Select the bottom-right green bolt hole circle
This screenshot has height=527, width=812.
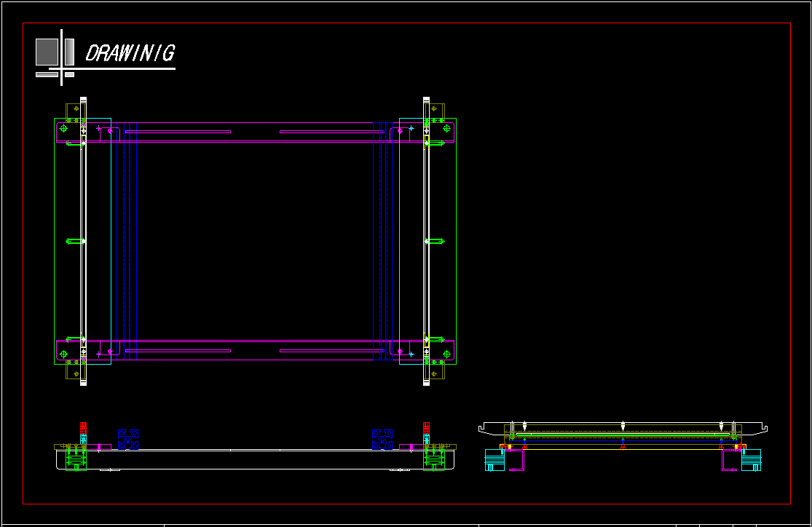(446, 354)
